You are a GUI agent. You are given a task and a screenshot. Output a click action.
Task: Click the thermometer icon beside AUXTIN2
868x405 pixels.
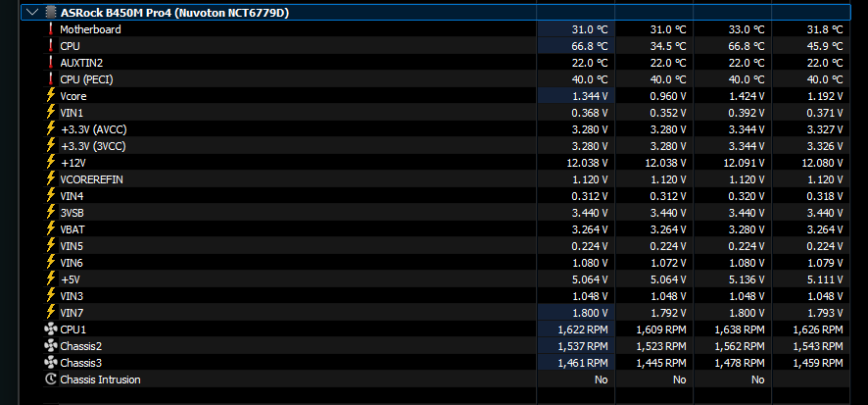point(51,63)
